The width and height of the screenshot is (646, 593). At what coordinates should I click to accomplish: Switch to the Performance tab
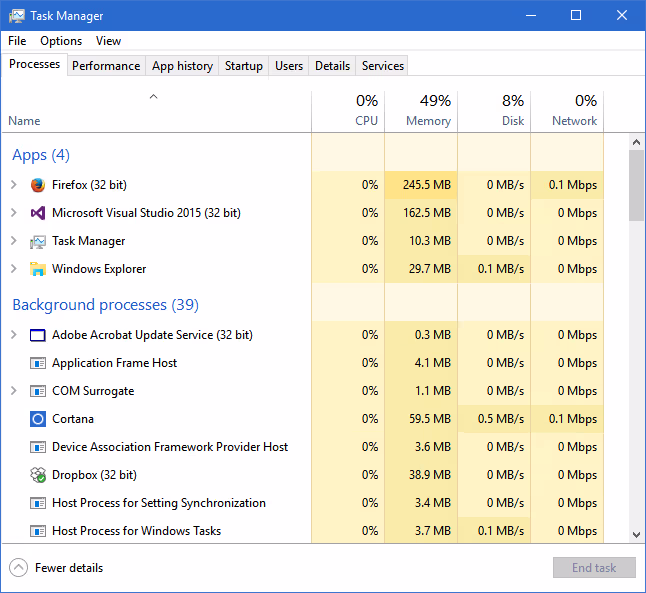pos(106,66)
